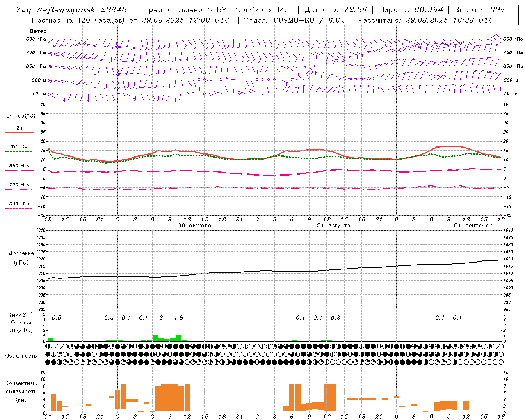Click the (мм/1ч.) unit label
The width and height of the screenshot is (525, 420).
click(21, 330)
